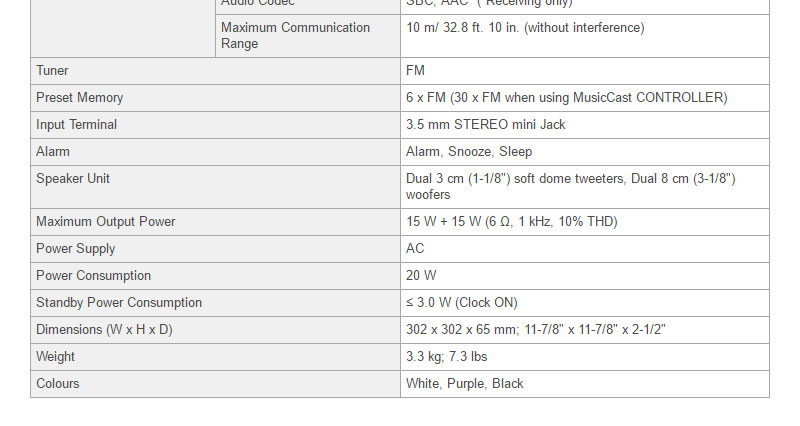This screenshot has width=800, height=426.
Task: Select the 3.5 mm STEREO mini Jack value
Action: click(x=486, y=125)
